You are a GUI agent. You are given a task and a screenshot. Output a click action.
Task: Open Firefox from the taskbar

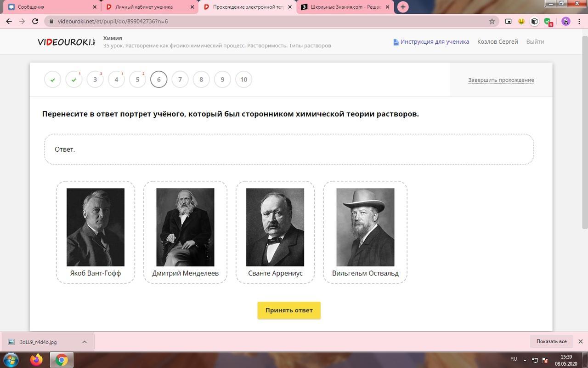pyautogui.click(x=36, y=359)
